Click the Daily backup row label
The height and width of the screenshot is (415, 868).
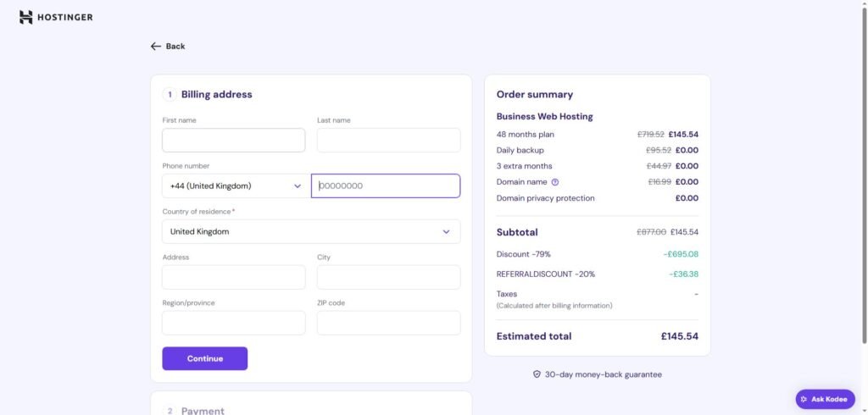pyautogui.click(x=520, y=151)
